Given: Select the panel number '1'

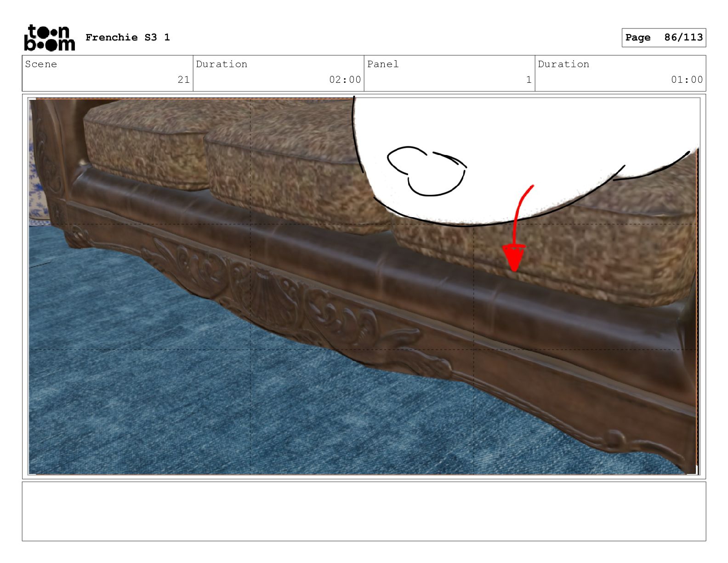Looking at the screenshot, I should coord(529,80).
